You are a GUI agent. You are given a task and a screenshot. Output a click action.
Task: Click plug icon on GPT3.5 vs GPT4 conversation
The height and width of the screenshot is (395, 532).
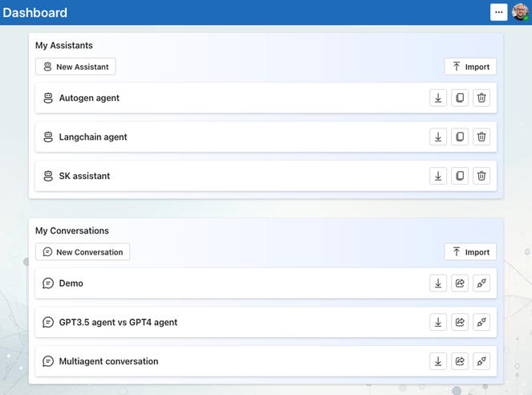tap(481, 322)
